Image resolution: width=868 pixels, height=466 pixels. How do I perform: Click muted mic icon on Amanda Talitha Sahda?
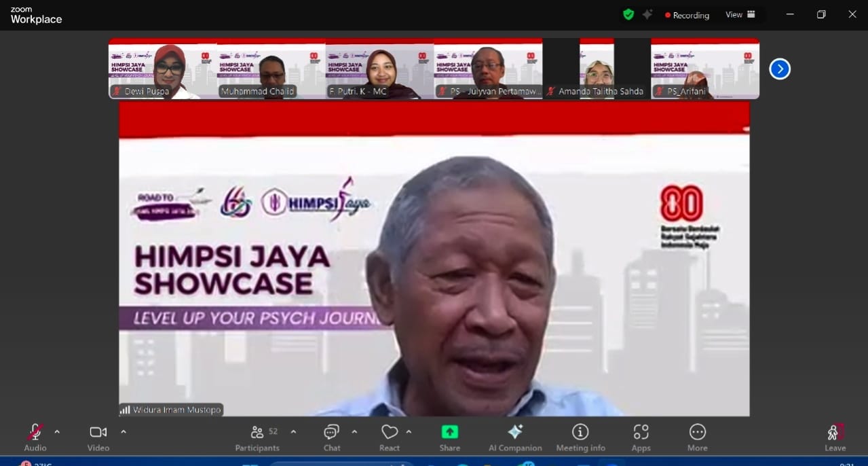click(551, 91)
